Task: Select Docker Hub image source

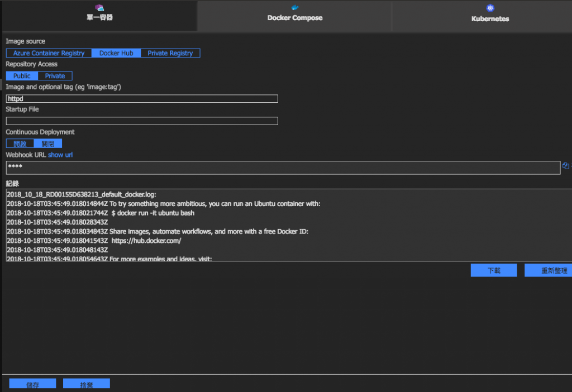Action: (116, 53)
